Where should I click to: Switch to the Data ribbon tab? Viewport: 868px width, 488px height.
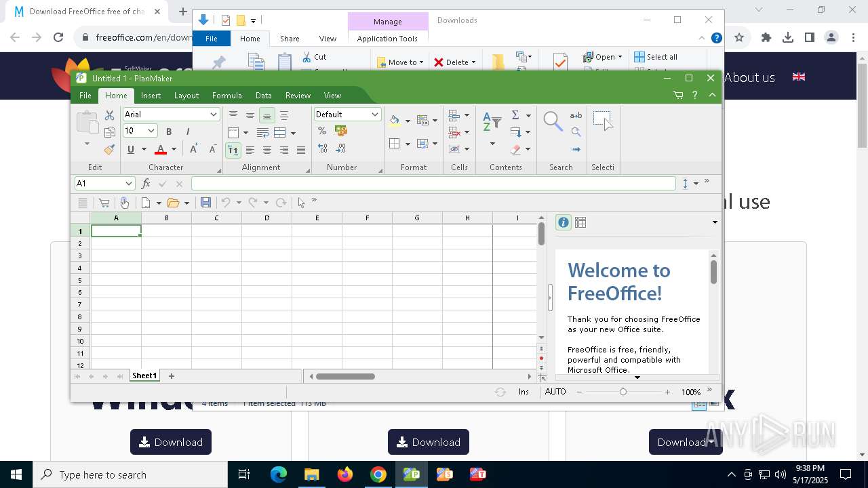264,96
